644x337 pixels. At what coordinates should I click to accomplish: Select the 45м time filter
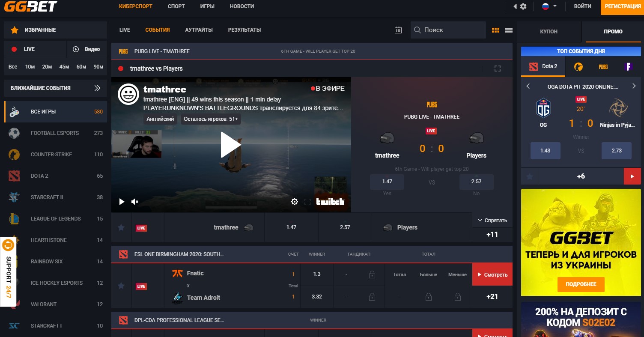(x=64, y=67)
